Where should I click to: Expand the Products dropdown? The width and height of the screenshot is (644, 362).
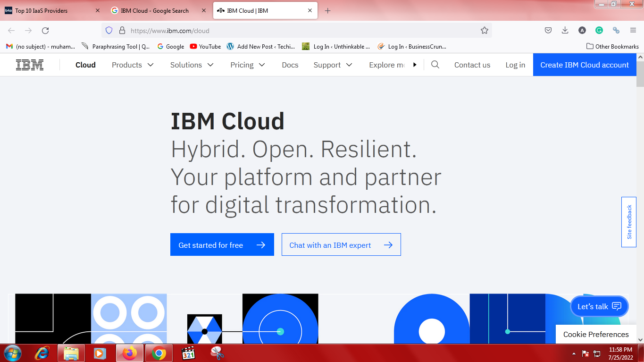(x=133, y=65)
